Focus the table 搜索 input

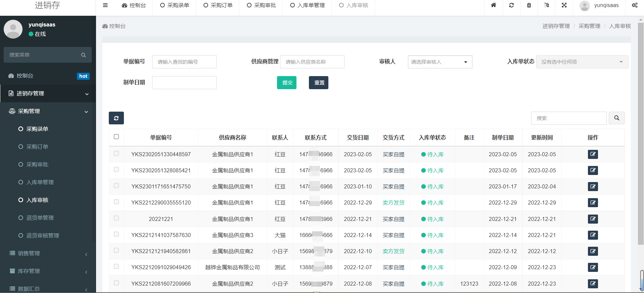pos(569,118)
